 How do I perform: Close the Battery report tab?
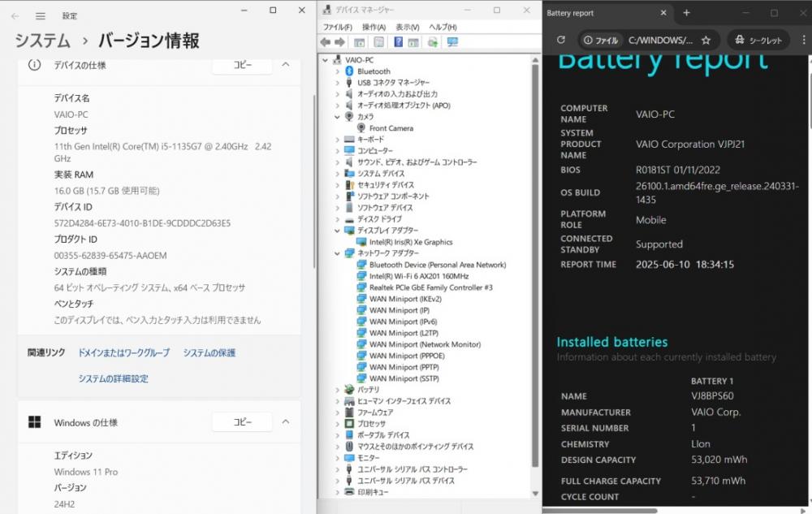coord(663,13)
